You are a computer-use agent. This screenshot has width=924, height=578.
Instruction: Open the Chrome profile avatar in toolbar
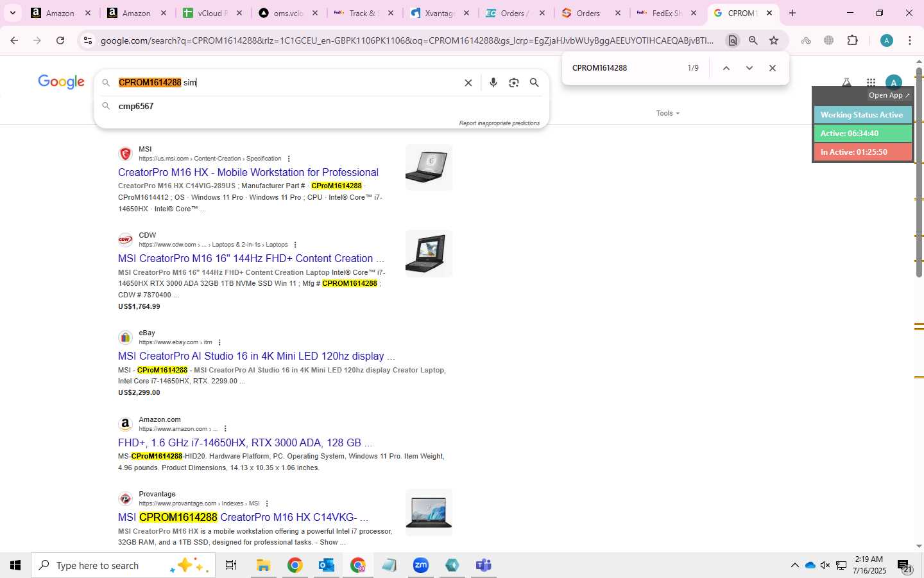[x=887, y=40]
